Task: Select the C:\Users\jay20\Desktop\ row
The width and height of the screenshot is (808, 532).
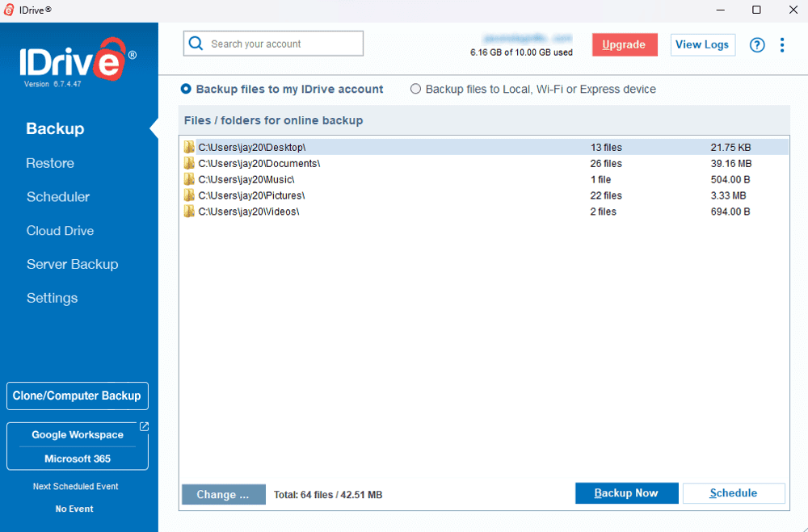Action: (486, 147)
